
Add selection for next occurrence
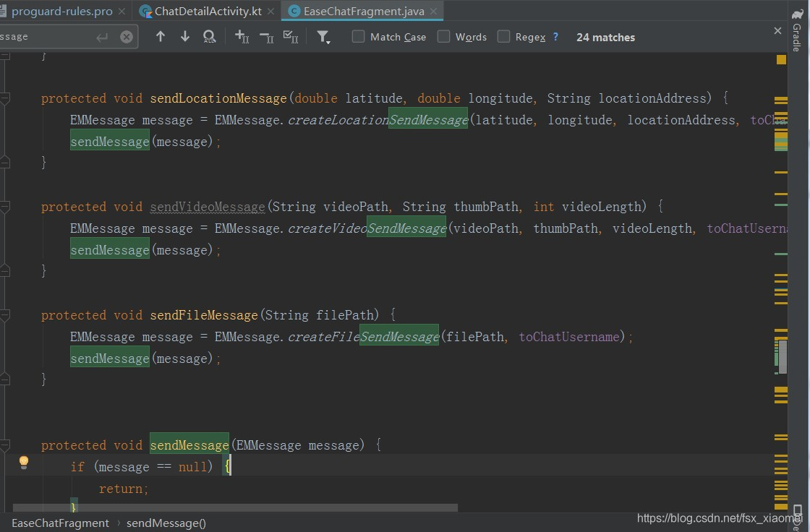[242, 36]
